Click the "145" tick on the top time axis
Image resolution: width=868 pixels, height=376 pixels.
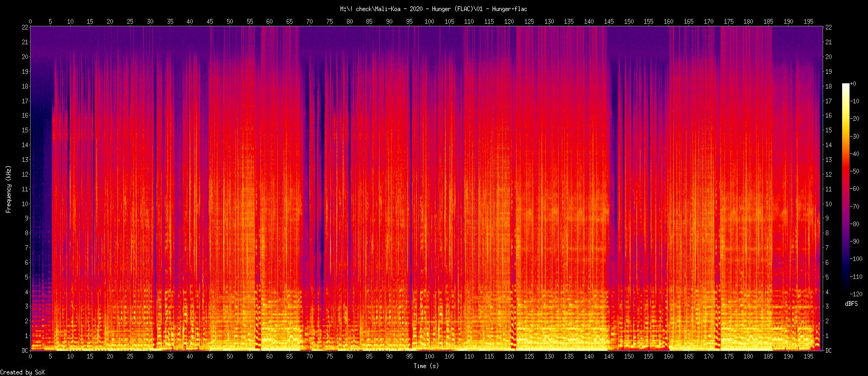pos(609,22)
